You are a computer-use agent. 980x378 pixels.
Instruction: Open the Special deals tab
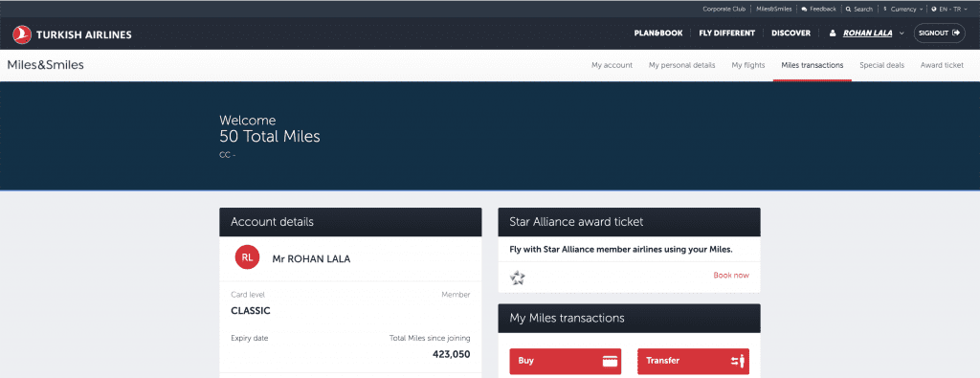click(x=881, y=65)
